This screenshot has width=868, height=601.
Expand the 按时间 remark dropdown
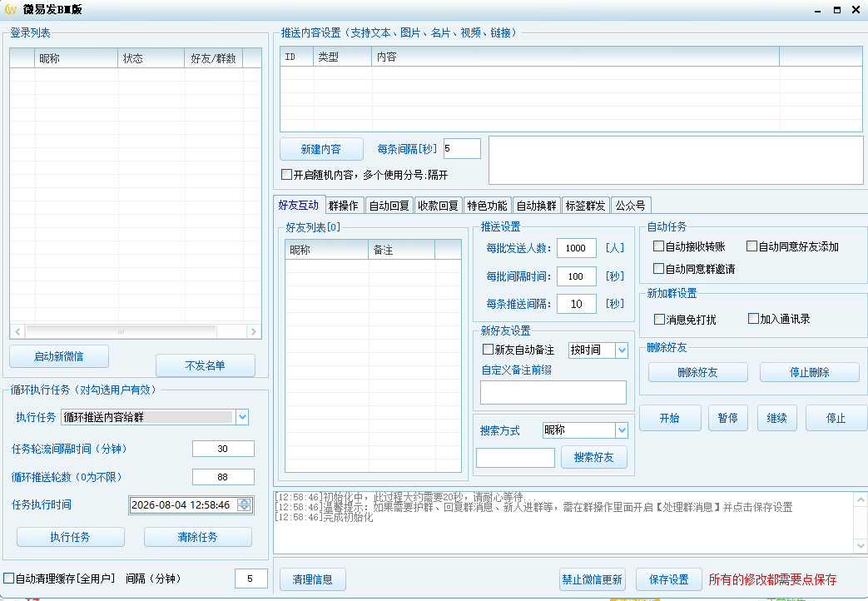(x=622, y=350)
